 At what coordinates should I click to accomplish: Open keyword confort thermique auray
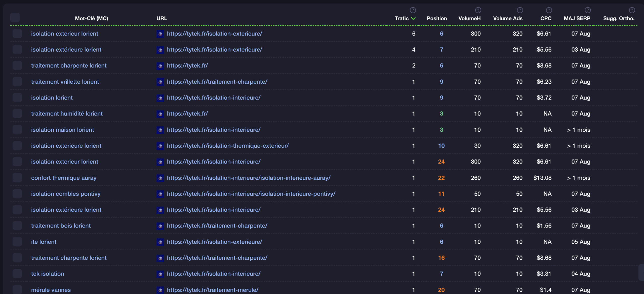click(x=64, y=178)
